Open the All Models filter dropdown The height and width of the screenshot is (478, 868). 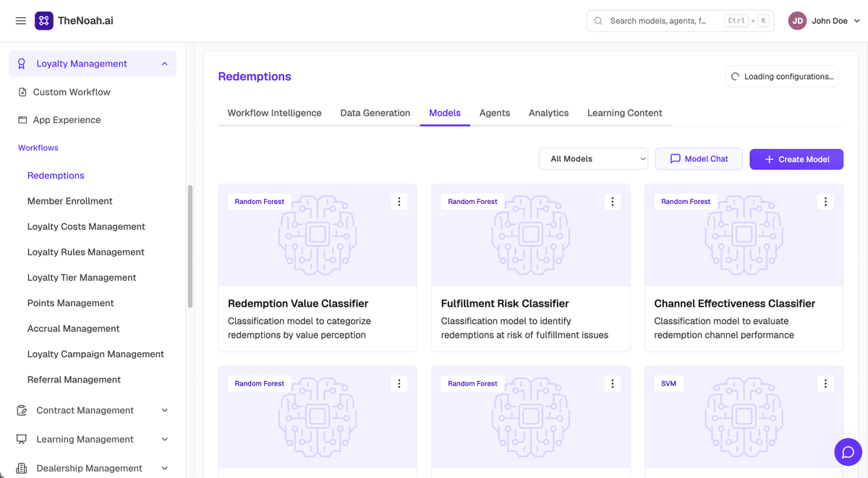(x=593, y=159)
